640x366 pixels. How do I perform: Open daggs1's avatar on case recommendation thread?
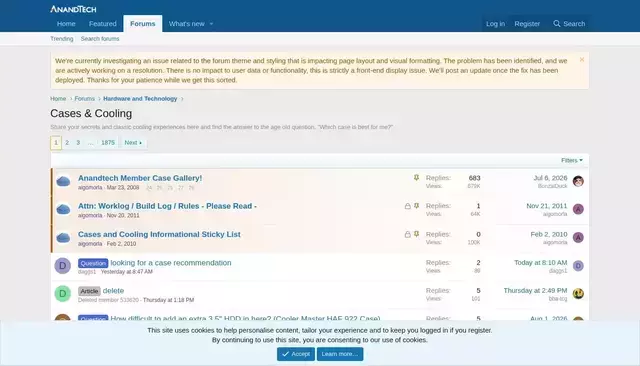(63, 266)
